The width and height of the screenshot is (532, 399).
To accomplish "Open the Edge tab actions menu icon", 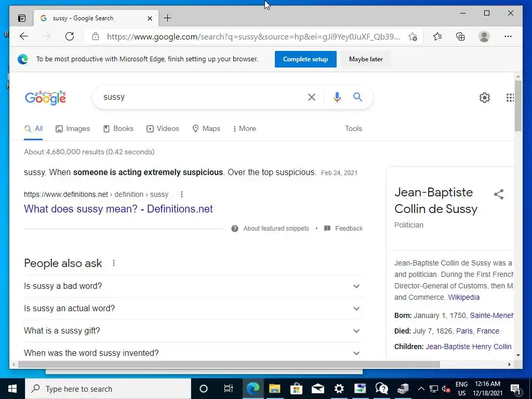I will (x=22, y=18).
